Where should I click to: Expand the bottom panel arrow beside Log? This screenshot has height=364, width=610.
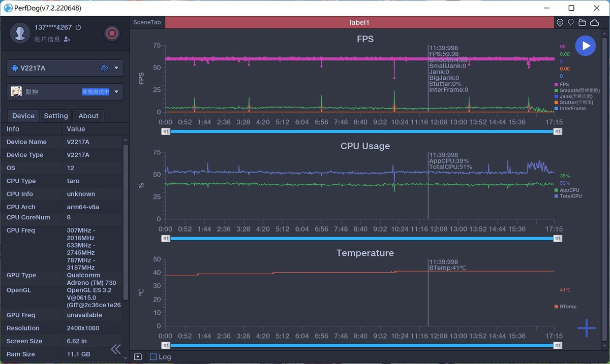(x=138, y=357)
